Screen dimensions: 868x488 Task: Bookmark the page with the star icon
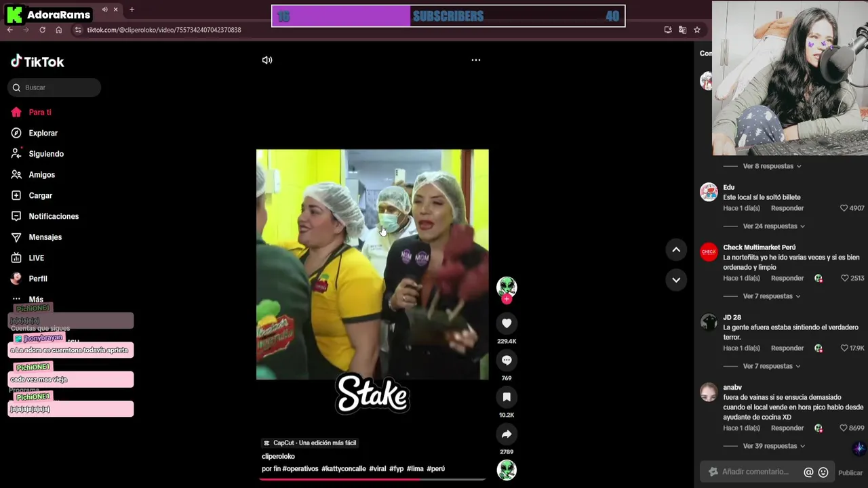[x=696, y=30]
